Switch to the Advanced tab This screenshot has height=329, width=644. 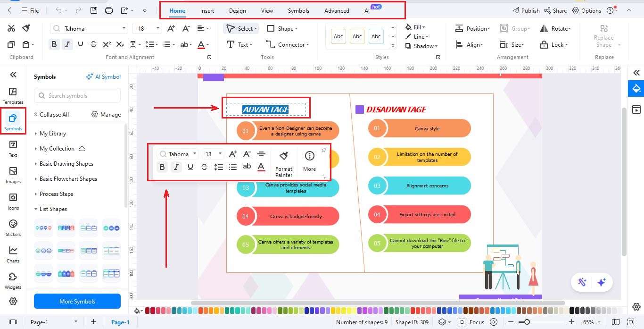pos(337,10)
